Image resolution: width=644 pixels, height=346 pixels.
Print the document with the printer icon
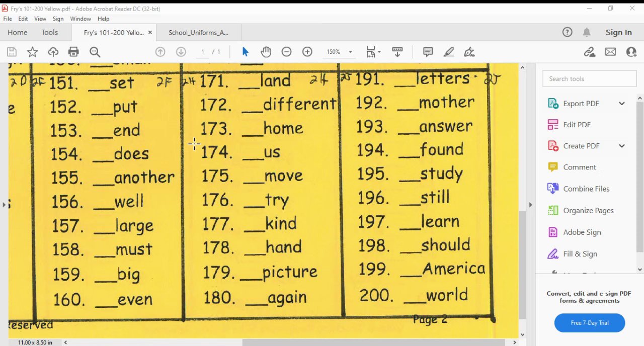coord(74,52)
